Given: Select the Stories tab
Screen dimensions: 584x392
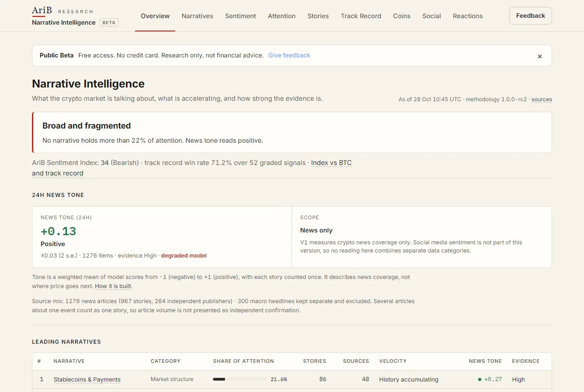Looking at the screenshot, I should 318,16.
